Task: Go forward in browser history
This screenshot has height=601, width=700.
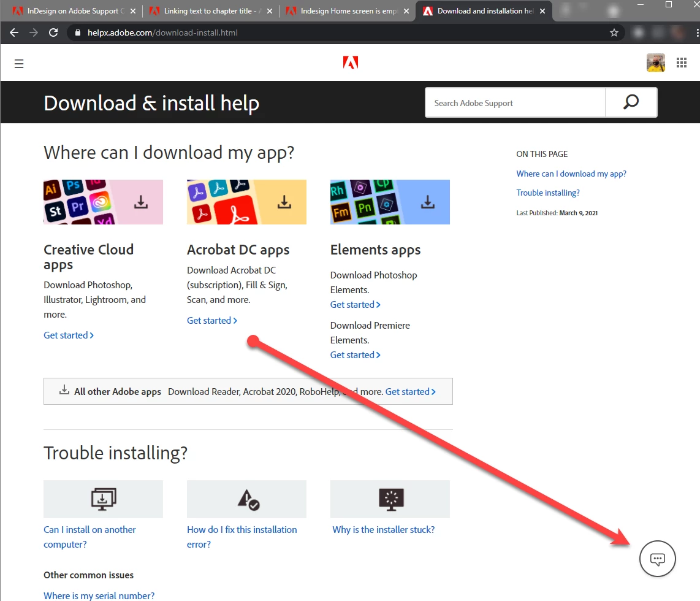Action: pos(34,33)
